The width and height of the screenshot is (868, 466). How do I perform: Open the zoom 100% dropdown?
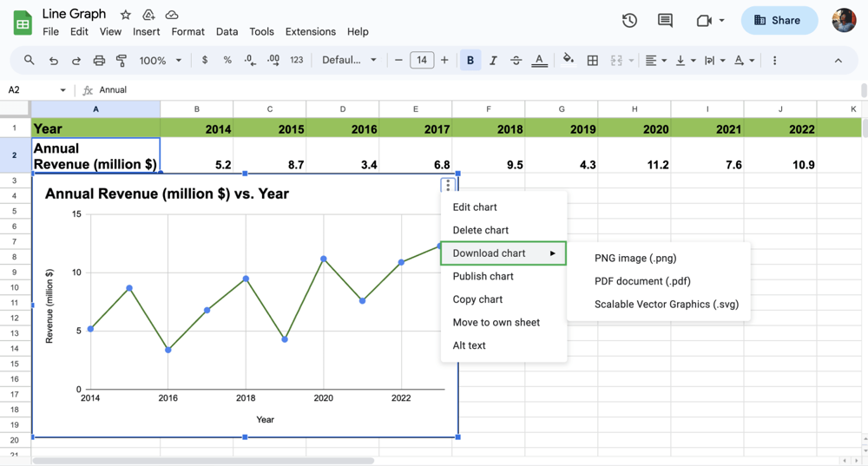[161, 61]
